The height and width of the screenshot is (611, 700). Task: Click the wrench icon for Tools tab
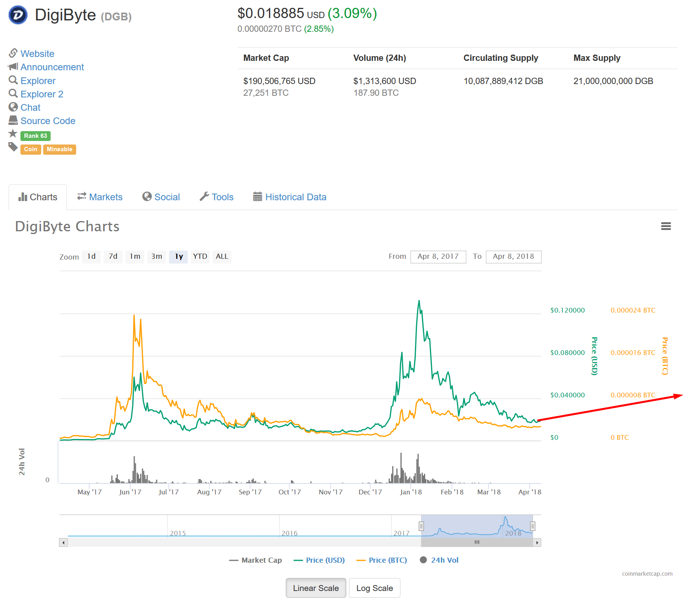pyautogui.click(x=204, y=196)
